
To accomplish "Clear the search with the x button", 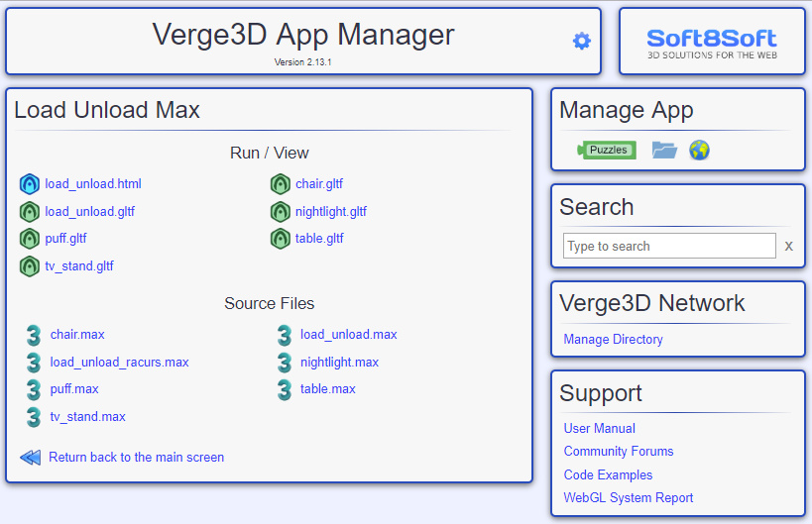I will click(x=788, y=246).
